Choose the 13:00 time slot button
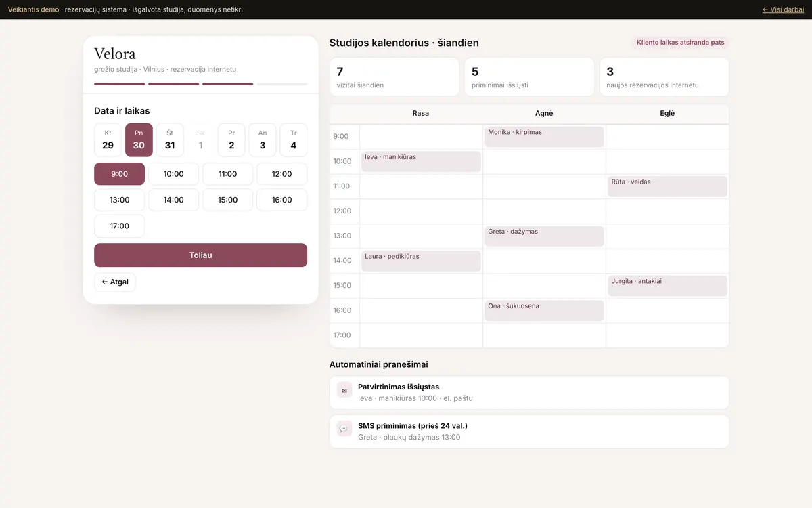 click(119, 200)
